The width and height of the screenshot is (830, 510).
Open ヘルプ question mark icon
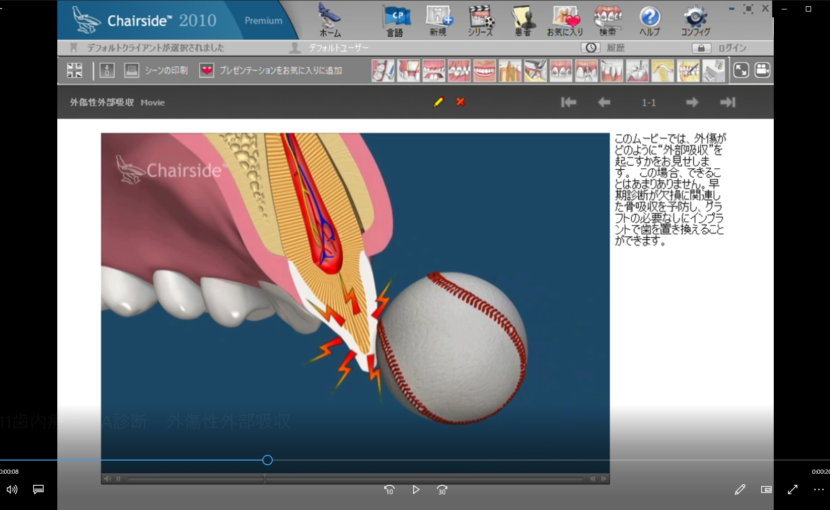(649, 20)
